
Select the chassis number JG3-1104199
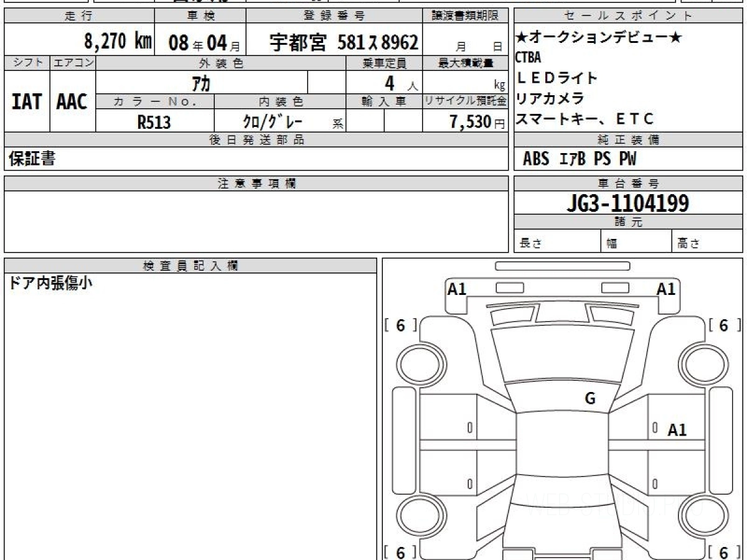(x=627, y=203)
